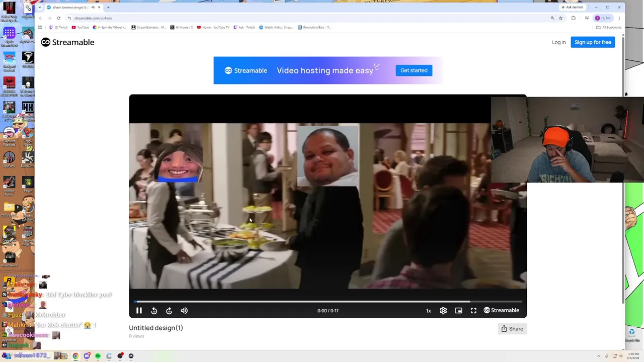Open the apps grid in bookmarks bar
This screenshot has height=362, width=644.
coord(40,28)
